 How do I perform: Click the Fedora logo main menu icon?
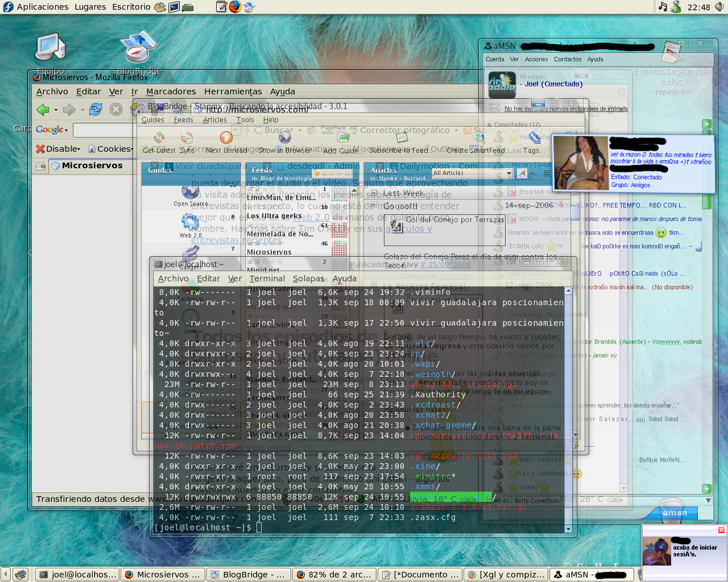tap(8, 7)
